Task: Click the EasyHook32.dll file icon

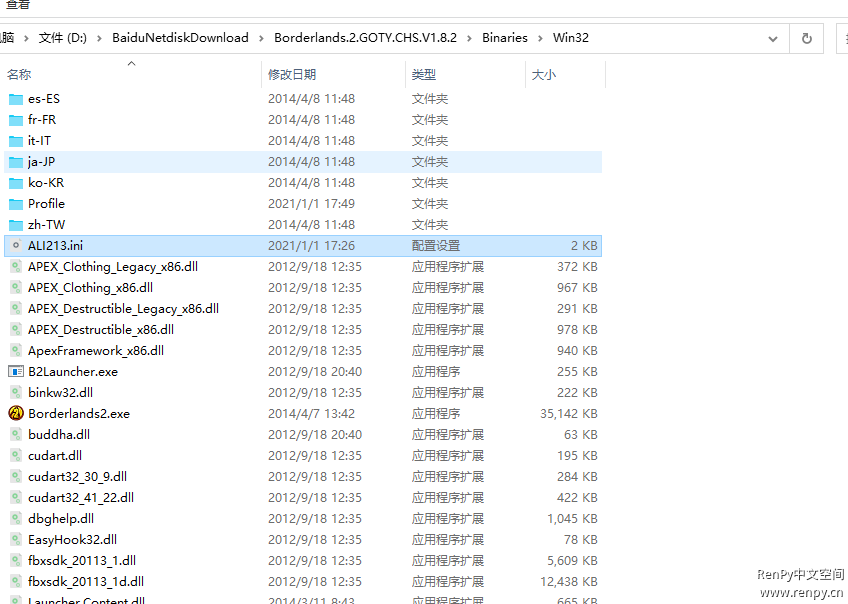Action: [x=16, y=540]
